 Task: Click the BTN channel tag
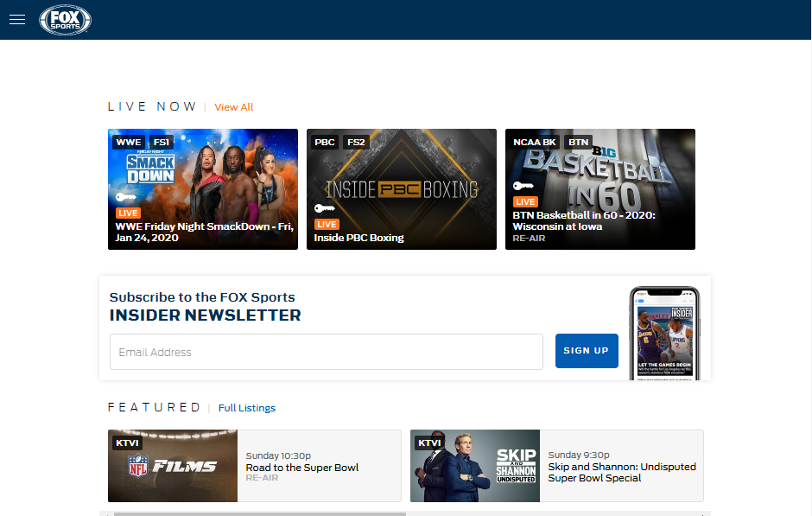coord(579,142)
